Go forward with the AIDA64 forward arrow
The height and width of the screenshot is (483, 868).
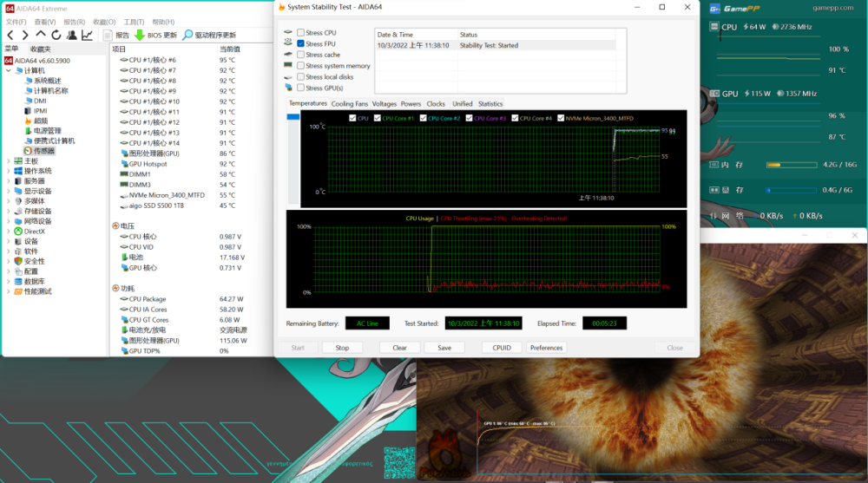pos(25,35)
